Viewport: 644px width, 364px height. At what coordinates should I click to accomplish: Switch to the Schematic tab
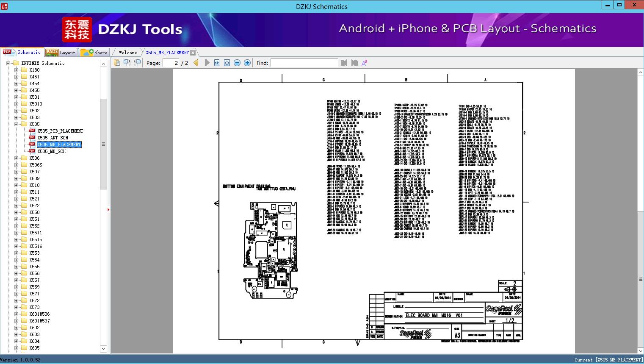tap(22, 52)
